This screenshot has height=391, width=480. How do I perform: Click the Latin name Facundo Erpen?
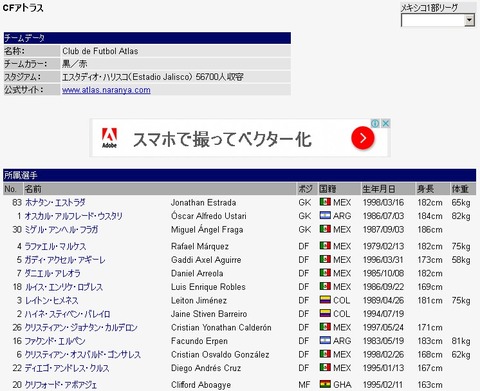click(x=199, y=341)
